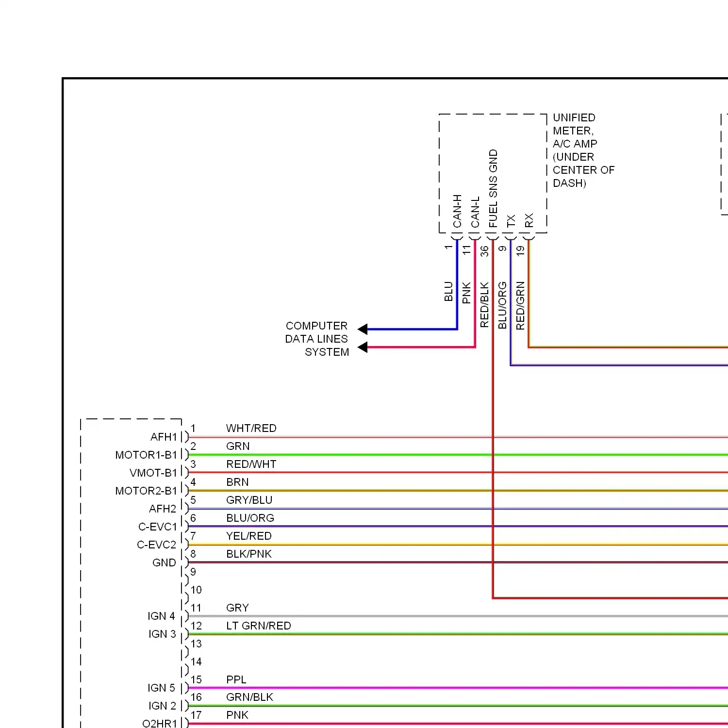This screenshot has height=728, width=728.
Task: Click the vertical BLU/ORG label near TX wire
Action: [502, 305]
